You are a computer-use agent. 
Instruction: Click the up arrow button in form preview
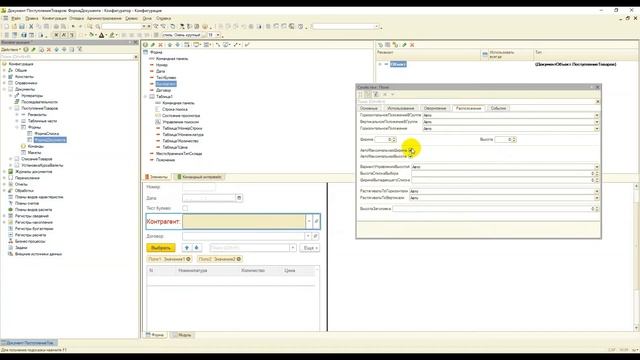[x=187, y=248]
